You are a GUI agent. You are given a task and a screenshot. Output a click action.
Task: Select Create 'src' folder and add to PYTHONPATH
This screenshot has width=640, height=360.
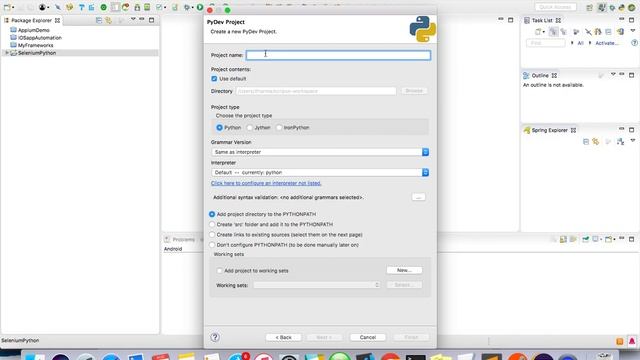[212, 224]
